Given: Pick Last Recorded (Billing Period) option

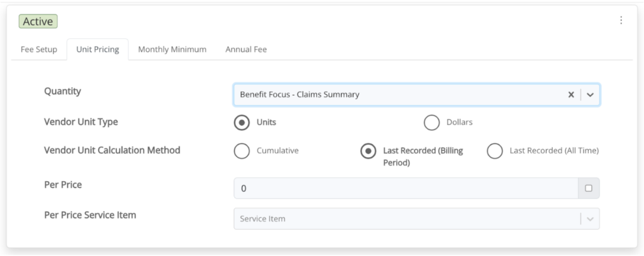Looking at the screenshot, I should click(369, 151).
